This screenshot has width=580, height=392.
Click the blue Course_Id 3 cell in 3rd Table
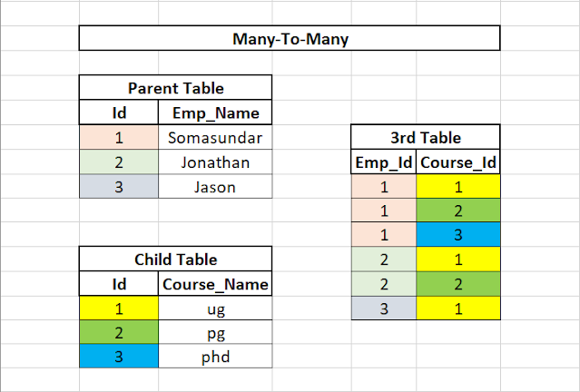[x=458, y=234]
